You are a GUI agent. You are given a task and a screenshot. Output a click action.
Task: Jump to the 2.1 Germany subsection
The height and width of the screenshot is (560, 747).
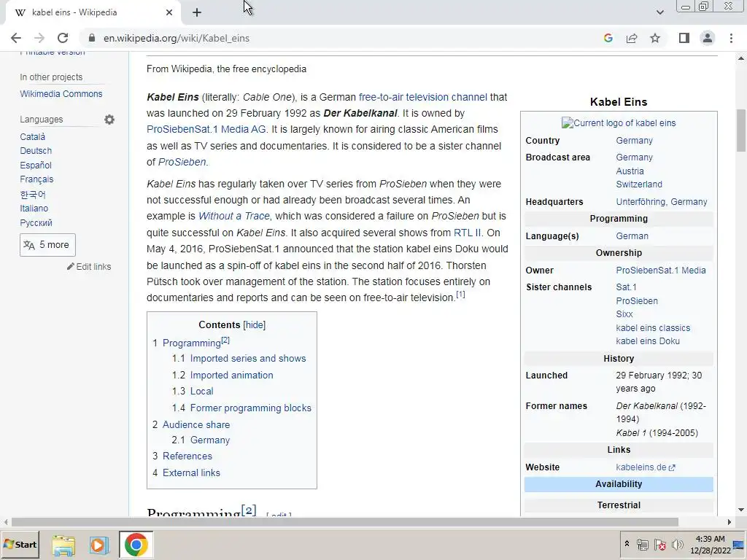pyautogui.click(x=209, y=440)
